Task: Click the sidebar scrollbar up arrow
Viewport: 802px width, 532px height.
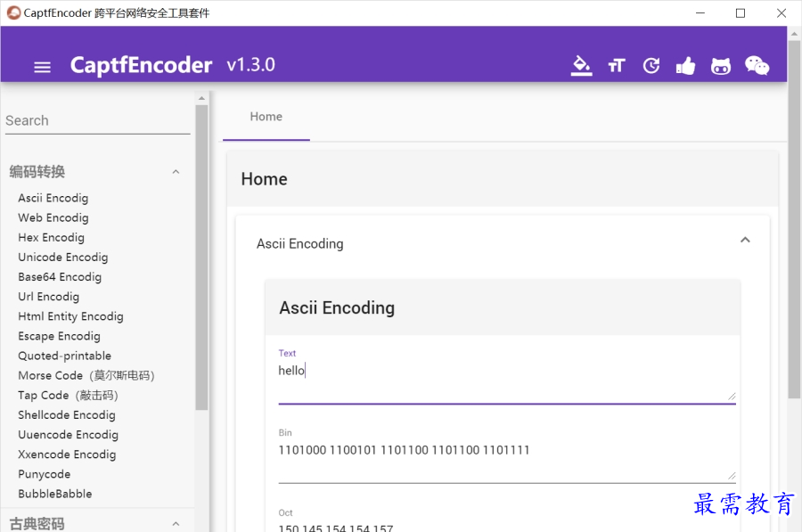Action: pyautogui.click(x=201, y=98)
